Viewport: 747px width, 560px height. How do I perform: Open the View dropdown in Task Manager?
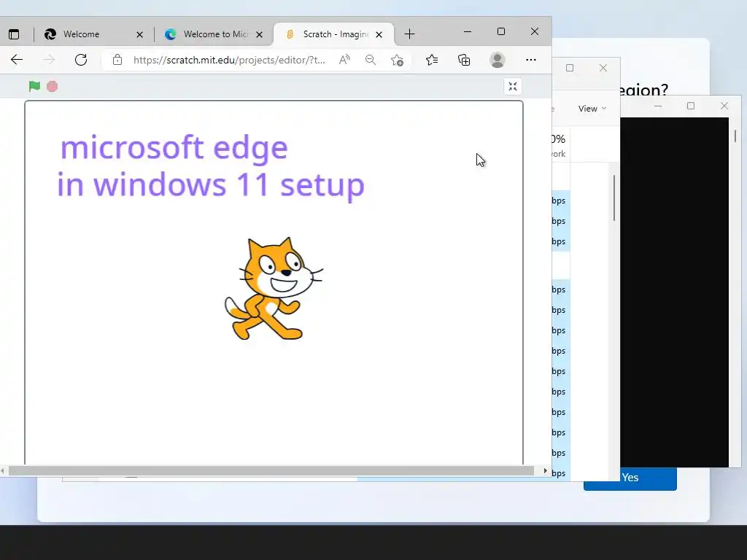[592, 109]
